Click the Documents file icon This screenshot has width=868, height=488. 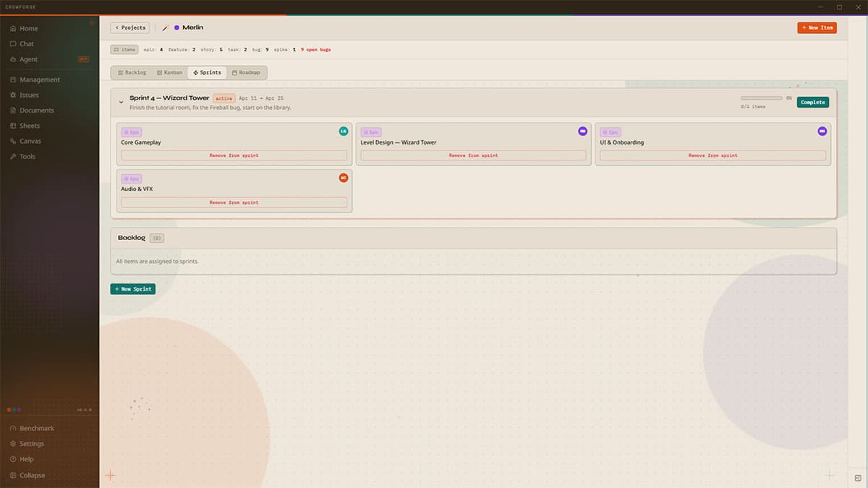(x=13, y=111)
